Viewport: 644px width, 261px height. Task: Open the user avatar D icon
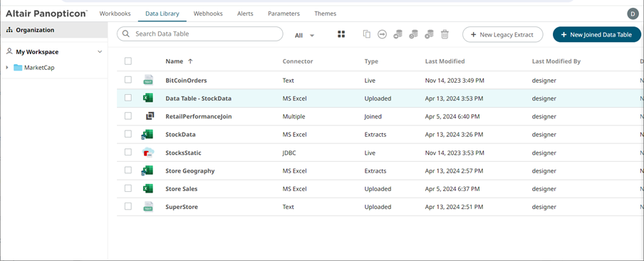pos(633,14)
